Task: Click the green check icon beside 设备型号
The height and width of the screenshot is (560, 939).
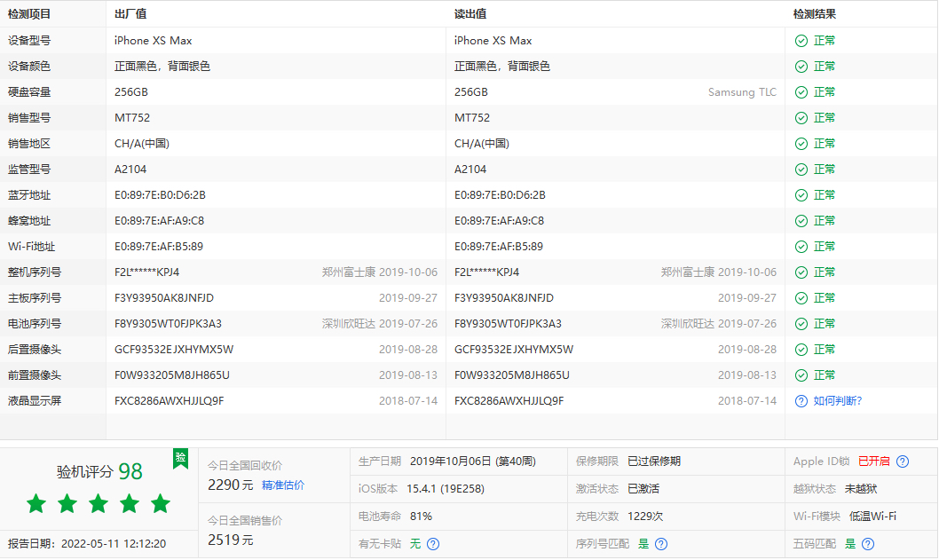Action: click(800, 40)
